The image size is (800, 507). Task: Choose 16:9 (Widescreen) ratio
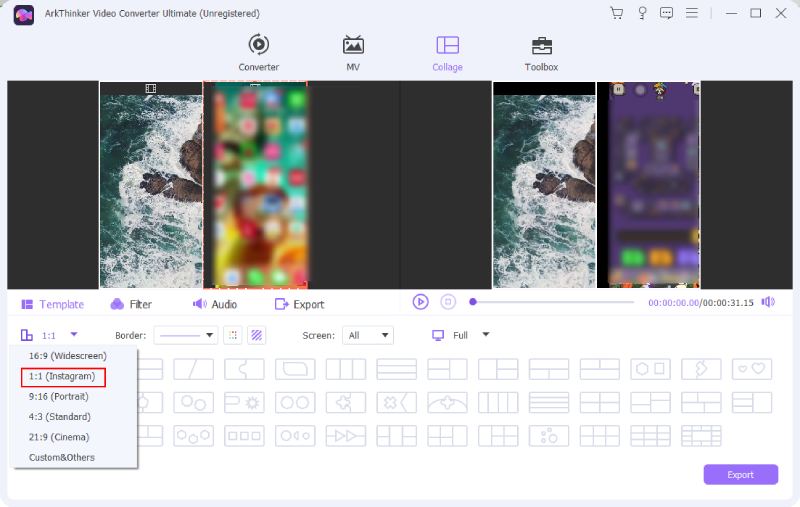[x=68, y=356]
